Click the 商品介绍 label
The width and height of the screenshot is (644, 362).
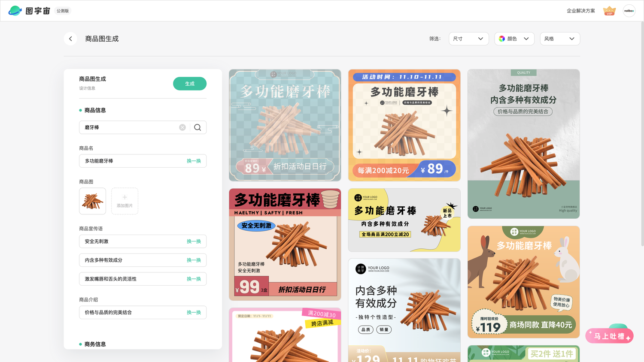(x=88, y=300)
